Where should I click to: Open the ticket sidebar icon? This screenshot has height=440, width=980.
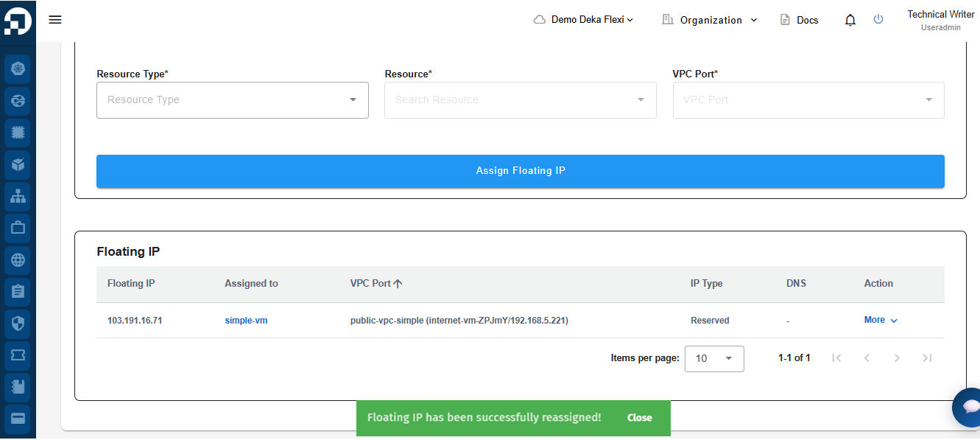point(18,355)
